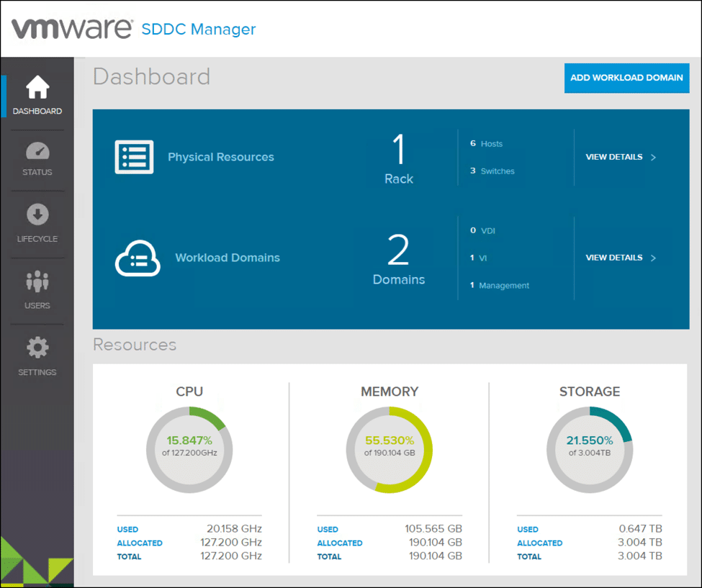Image resolution: width=702 pixels, height=588 pixels.
Task: Open the Users group icon
Action: tap(37, 281)
